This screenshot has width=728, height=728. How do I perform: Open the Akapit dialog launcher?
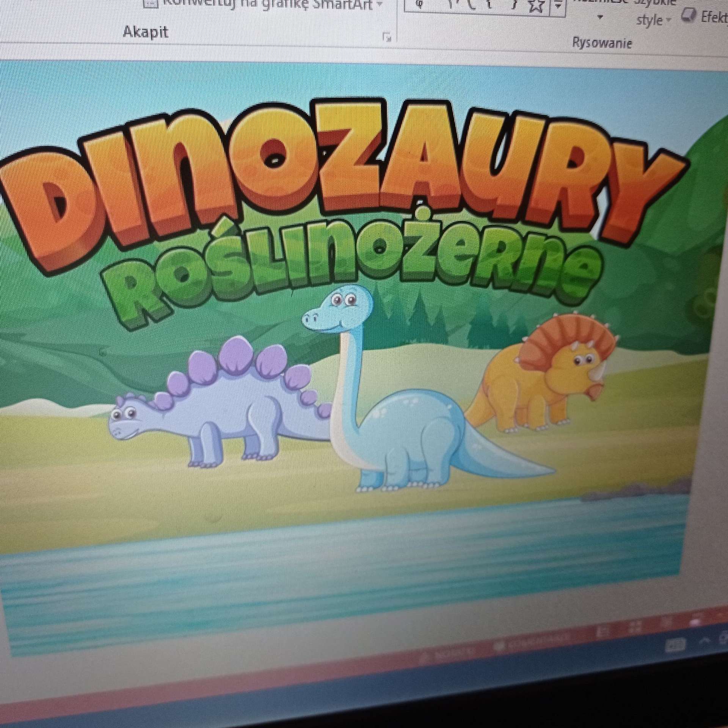point(386,38)
